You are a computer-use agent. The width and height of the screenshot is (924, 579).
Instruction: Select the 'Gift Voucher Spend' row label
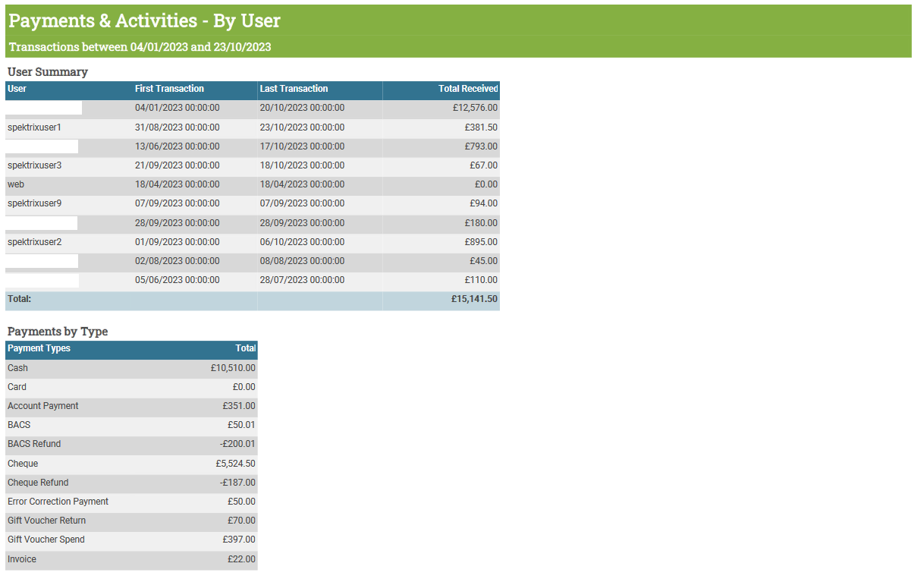[x=46, y=540]
